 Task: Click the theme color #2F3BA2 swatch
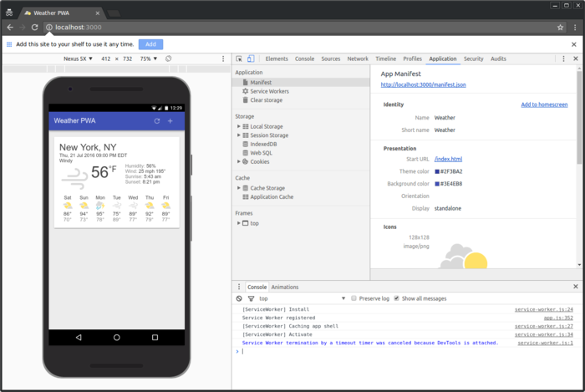437,171
